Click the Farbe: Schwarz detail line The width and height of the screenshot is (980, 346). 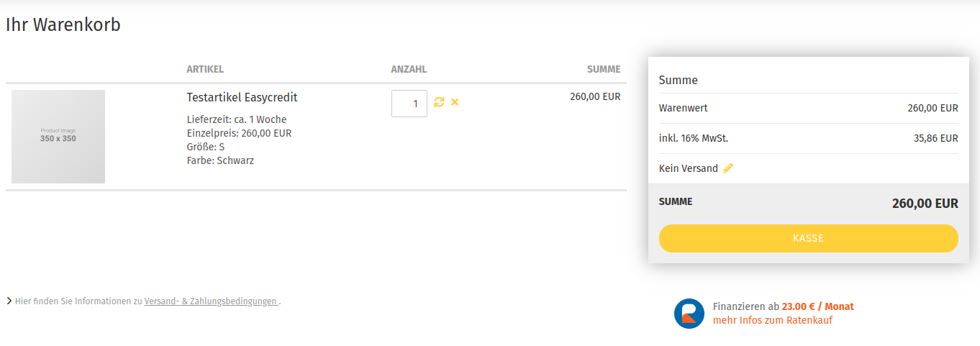coord(220,160)
